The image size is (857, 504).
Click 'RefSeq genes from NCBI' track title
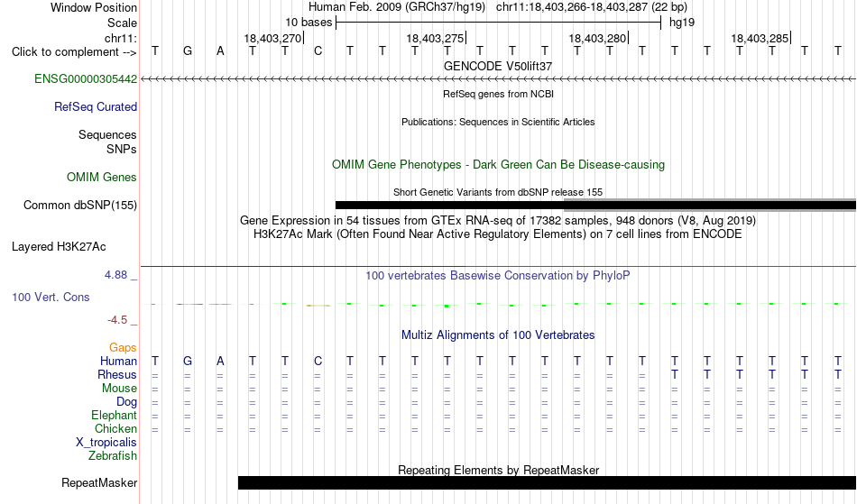(498, 94)
